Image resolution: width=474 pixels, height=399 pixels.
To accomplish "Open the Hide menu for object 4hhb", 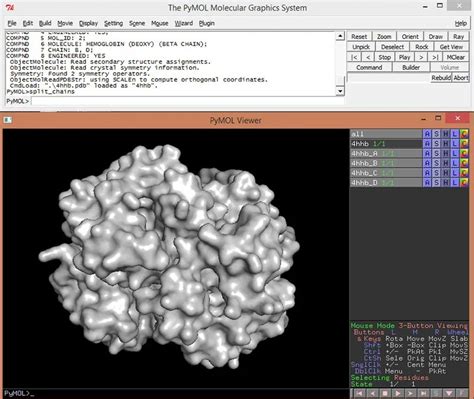I will coord(445,144).
